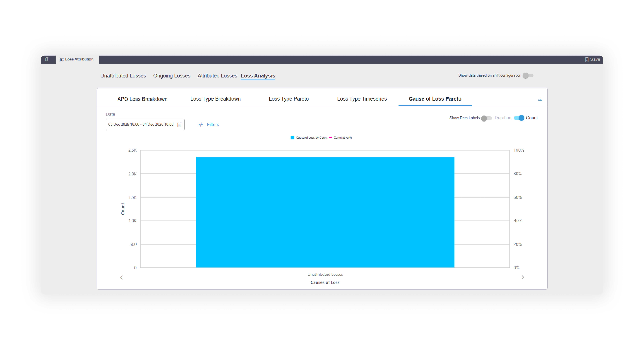Open the calendar date picker icon
Viewport: 644px width, 350px height.
pos(179,125)
